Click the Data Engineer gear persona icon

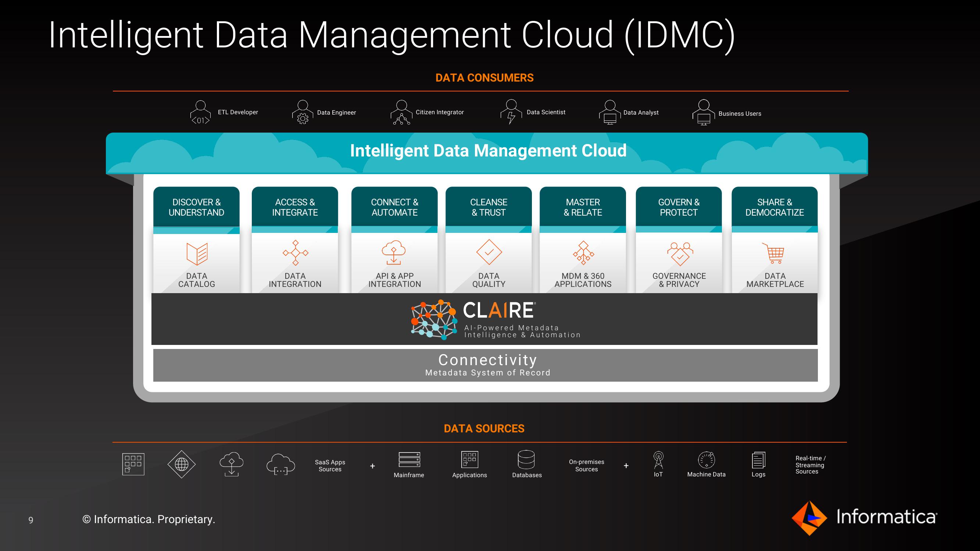[x=303, y=112]
